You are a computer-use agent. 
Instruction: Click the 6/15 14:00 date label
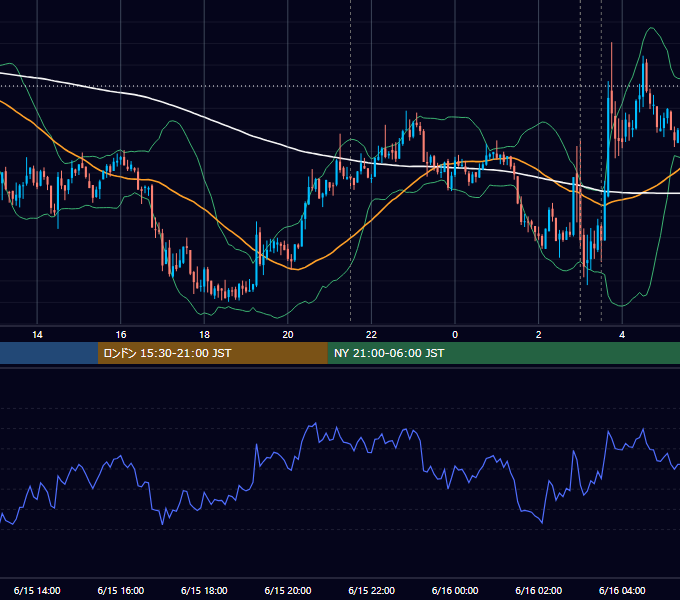coord(37,590)
